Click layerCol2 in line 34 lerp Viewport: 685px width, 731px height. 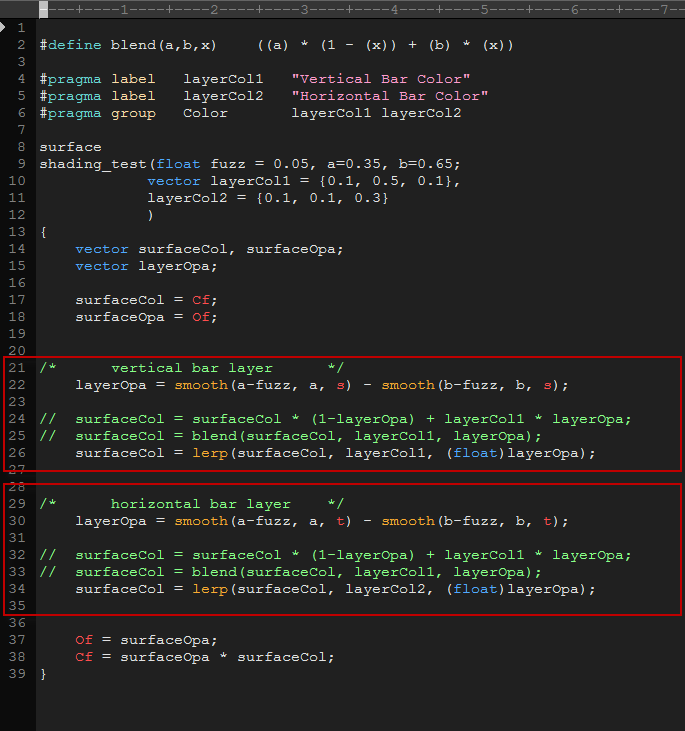[385, 589]
